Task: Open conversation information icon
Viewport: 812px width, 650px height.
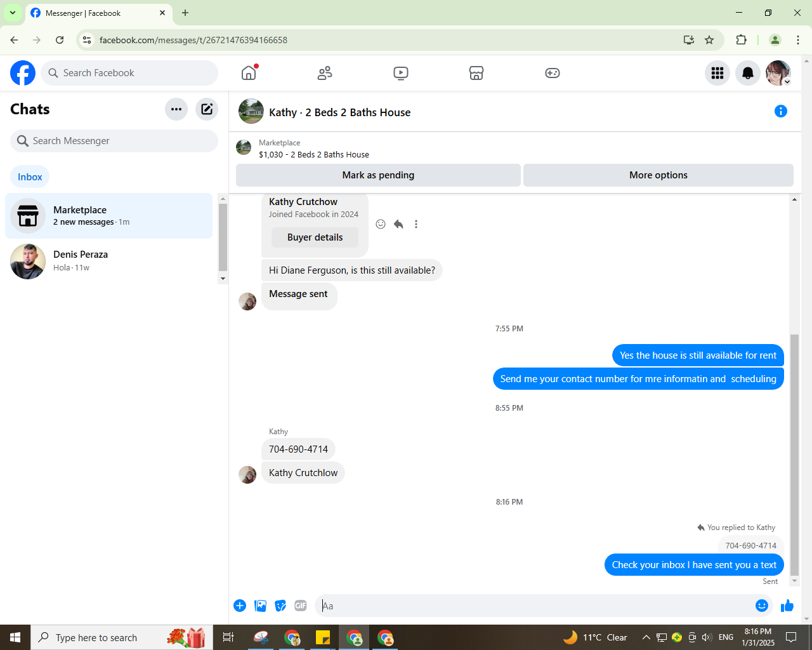Action: pyautogui.click(x=781, y=112)
